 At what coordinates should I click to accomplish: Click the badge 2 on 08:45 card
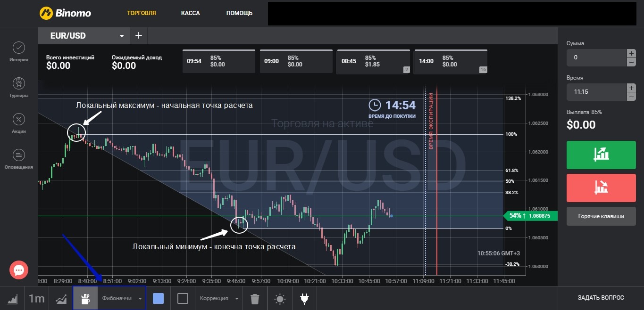(406, 70)
